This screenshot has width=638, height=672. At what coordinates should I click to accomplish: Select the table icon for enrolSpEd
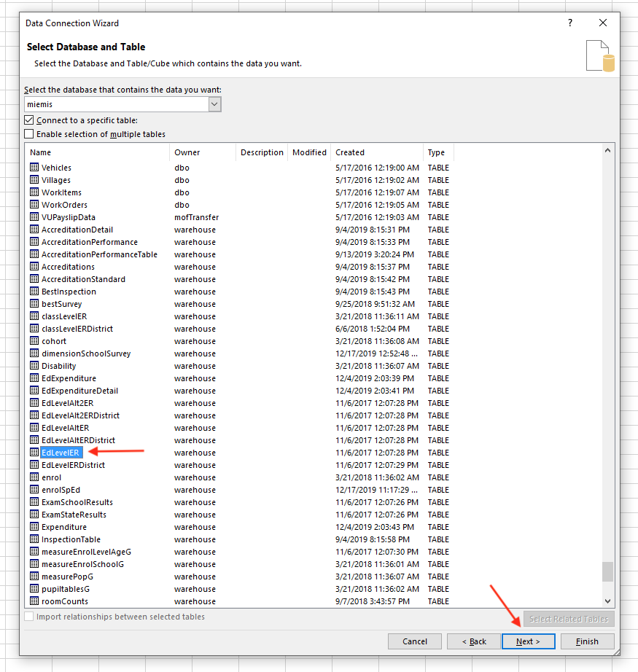34,490
